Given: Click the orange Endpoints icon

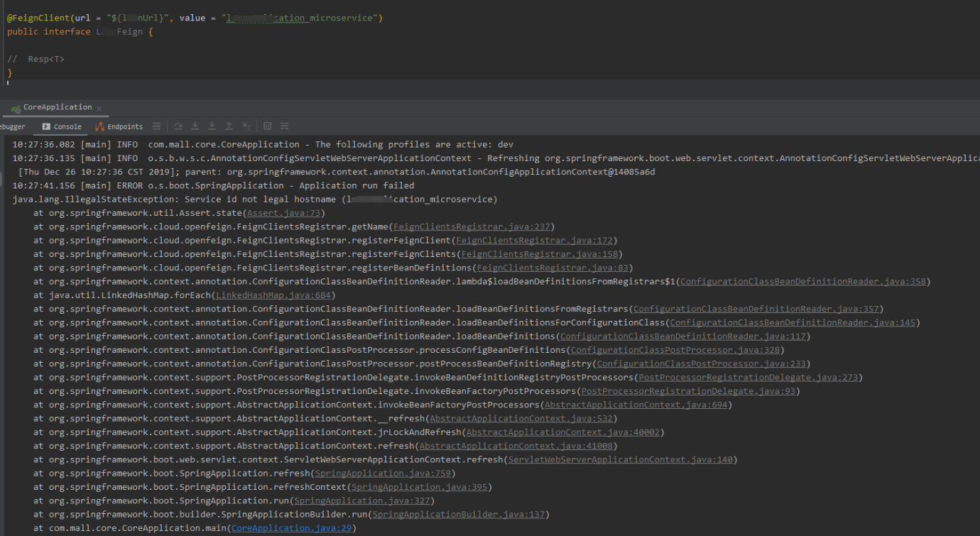Looking at the screenshot, I should (x=100, y=126).
